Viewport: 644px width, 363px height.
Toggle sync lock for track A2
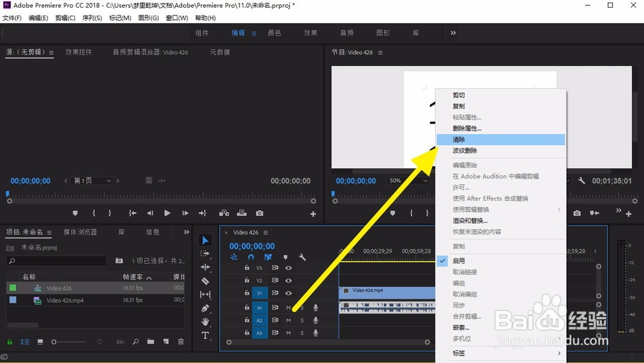tap(275, 320)
